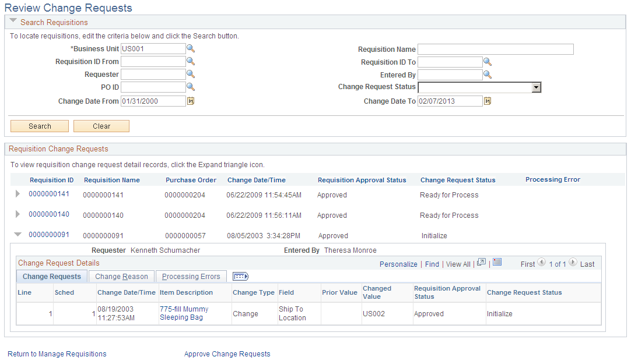Click the Approve Change Requests link

(227, 354)
